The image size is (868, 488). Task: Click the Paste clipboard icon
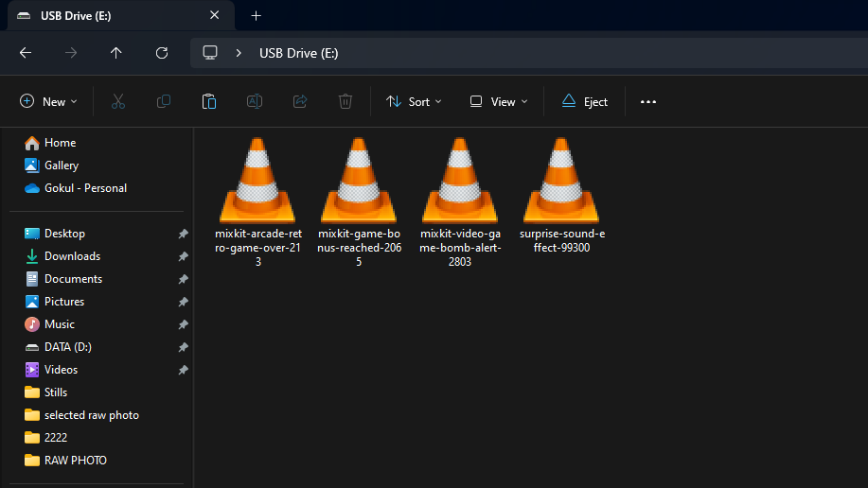click(208, 102)
